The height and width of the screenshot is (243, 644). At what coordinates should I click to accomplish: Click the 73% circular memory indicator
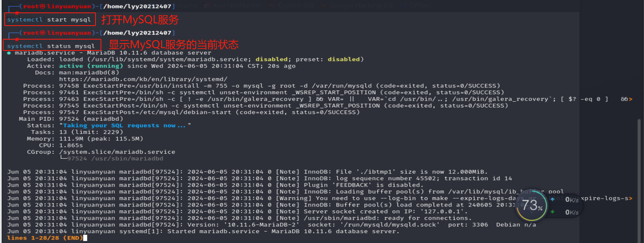[531, 206]
